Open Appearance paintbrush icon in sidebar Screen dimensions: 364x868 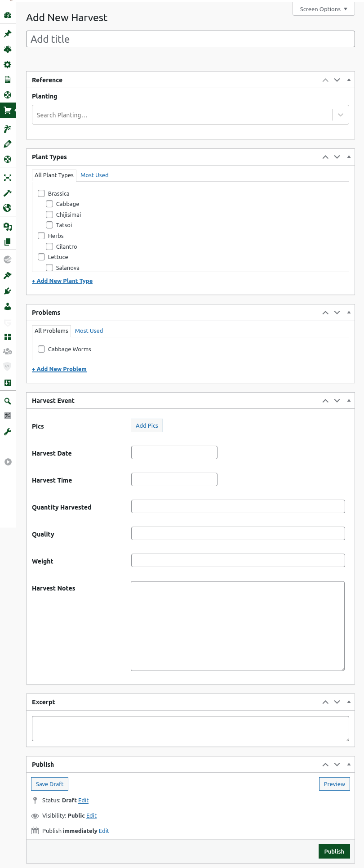coord(8,275)
